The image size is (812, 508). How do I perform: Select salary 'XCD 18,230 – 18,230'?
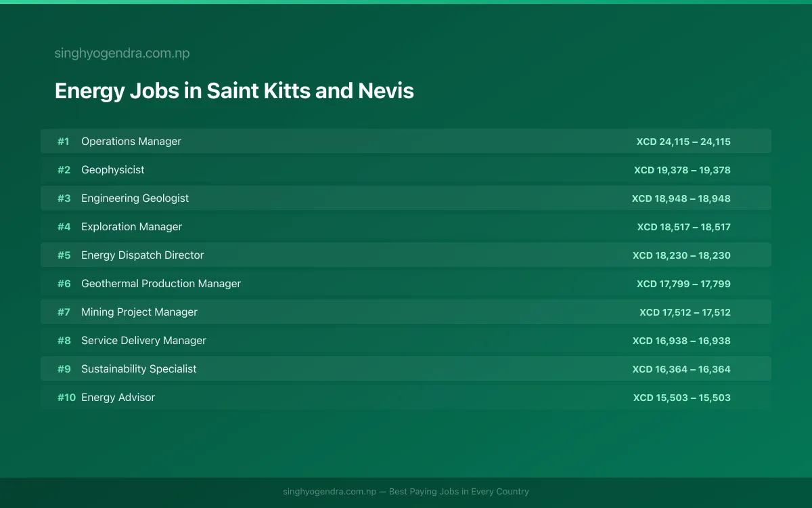[681, 255]
